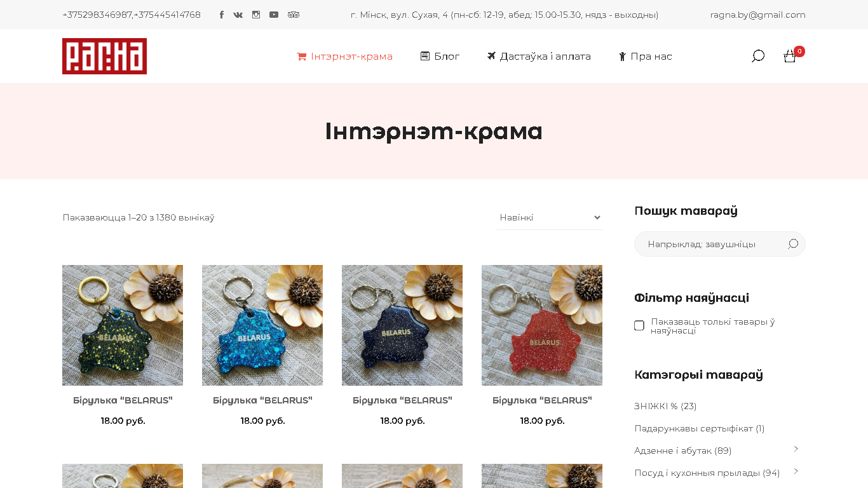The image size is (868, 488).
Task: Click the product search input field
Action: pos(710,244)
